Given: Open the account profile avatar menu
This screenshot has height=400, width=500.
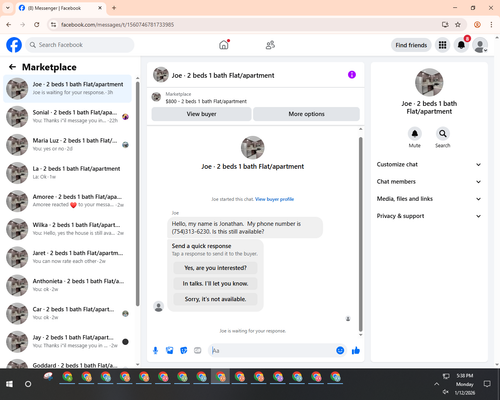Looking at the screenshot, I should click(x=480, y=45).
